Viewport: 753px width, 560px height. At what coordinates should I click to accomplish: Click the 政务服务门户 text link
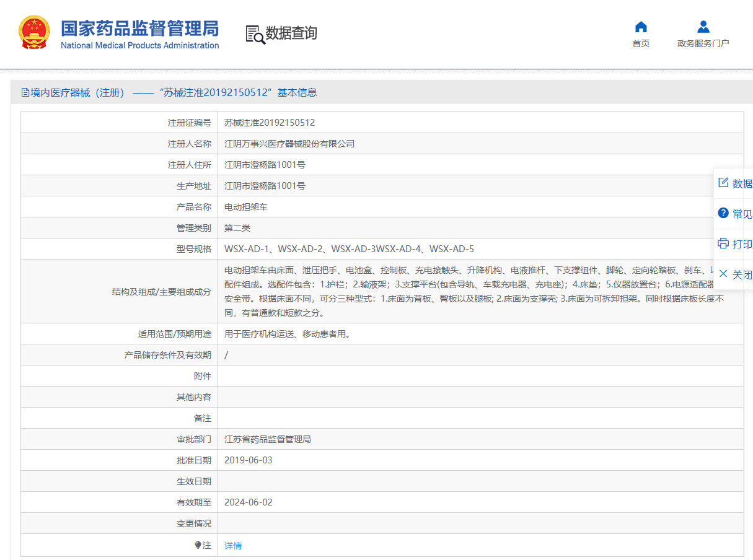coord(703,43)
